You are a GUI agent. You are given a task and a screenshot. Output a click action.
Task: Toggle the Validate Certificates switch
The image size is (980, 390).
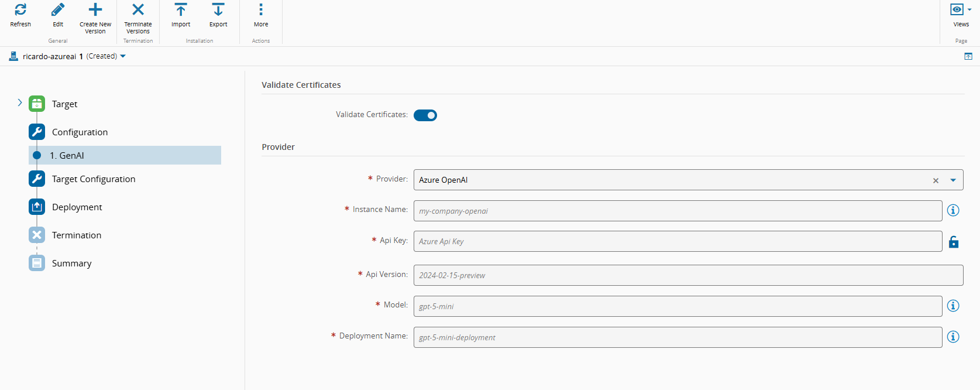425,115
